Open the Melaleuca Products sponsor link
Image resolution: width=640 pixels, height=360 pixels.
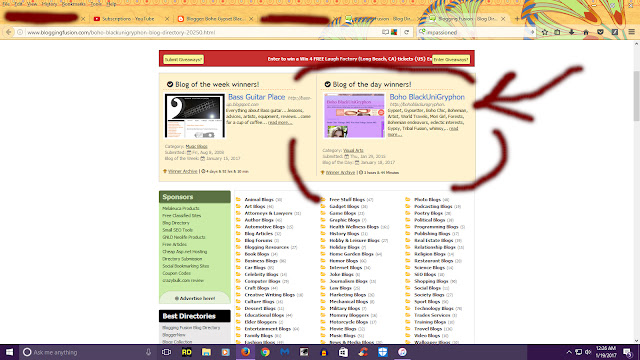pyautogui.click(x=181, y=209)
